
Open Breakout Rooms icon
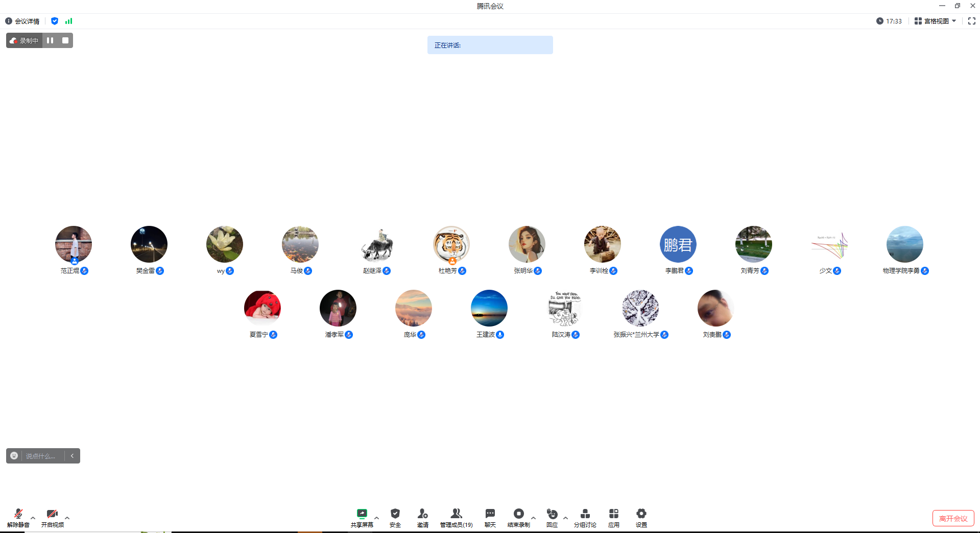coord(585,514)
